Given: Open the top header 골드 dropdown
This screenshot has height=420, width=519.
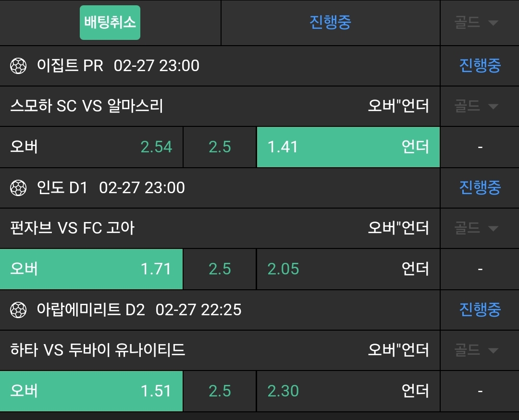Looking at the screenshot, I should click(x=475, y=23).
